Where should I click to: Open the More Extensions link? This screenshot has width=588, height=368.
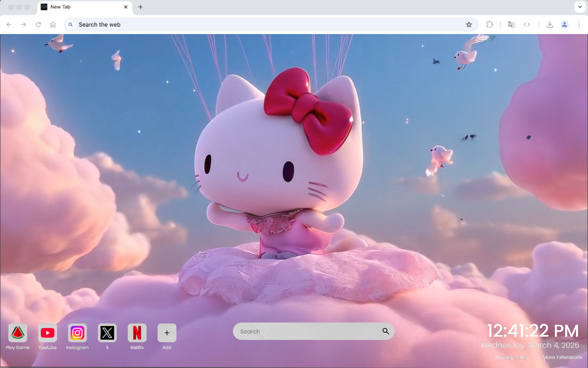pos(562,357)
